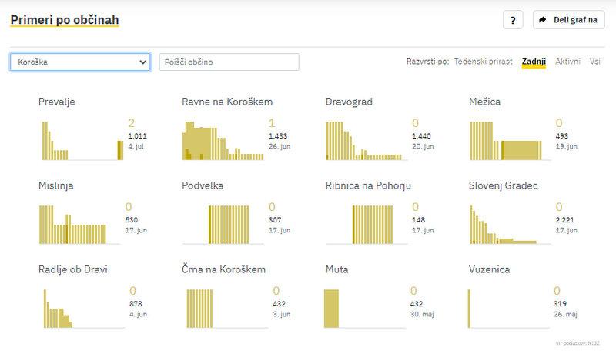
Task: Click the Dravograd bar chart
Action: point(367,140)
